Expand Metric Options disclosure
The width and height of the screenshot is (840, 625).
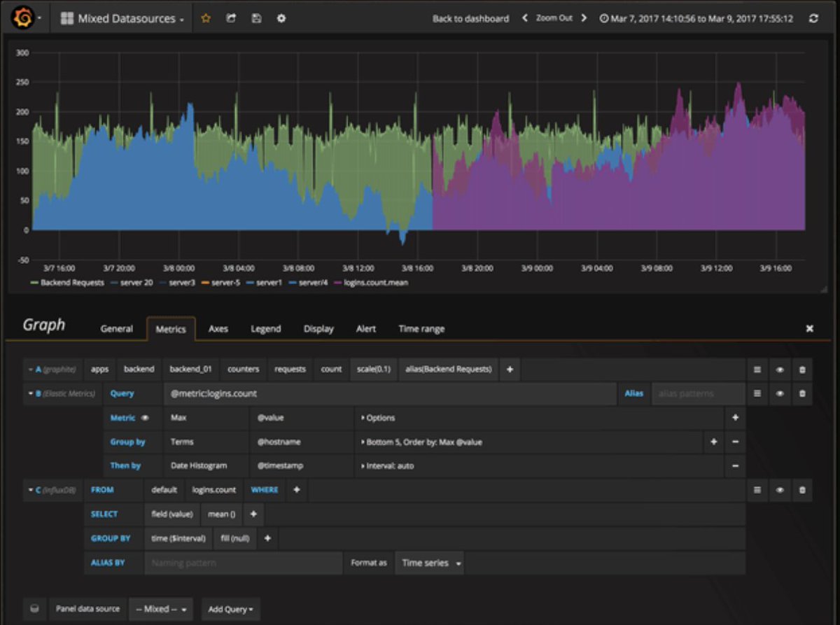(378, 418)
